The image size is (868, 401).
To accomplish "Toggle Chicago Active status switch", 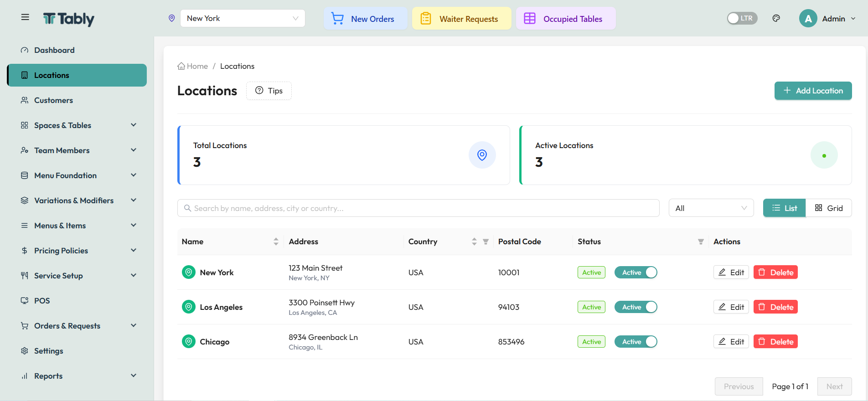I will click(x=635, y=341).
